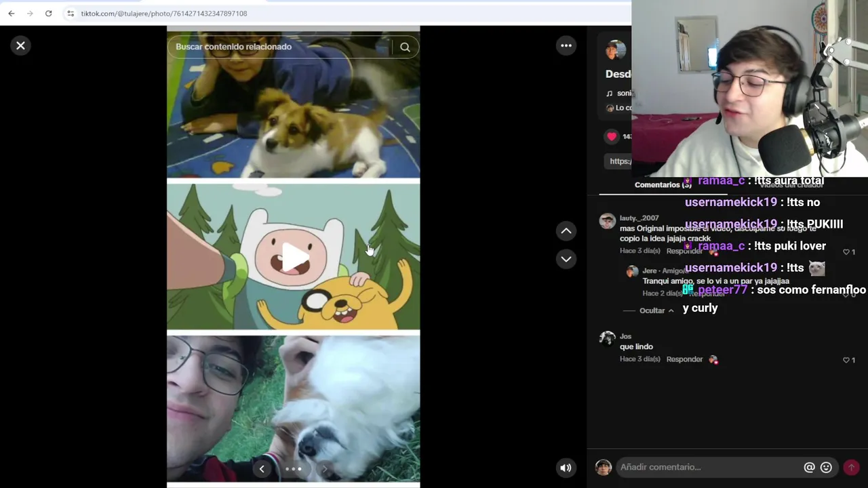Screen dimensions: 868x488
Task: Click the Jos username
Action: point(625,336)
